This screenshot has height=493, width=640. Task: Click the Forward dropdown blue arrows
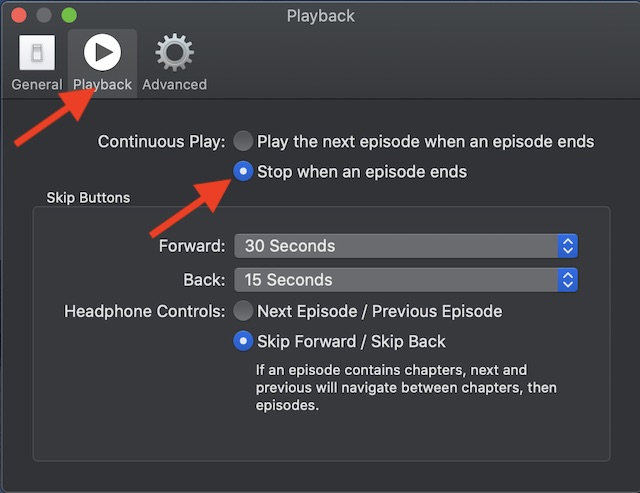pyautogui.click(x=567, y=246)
